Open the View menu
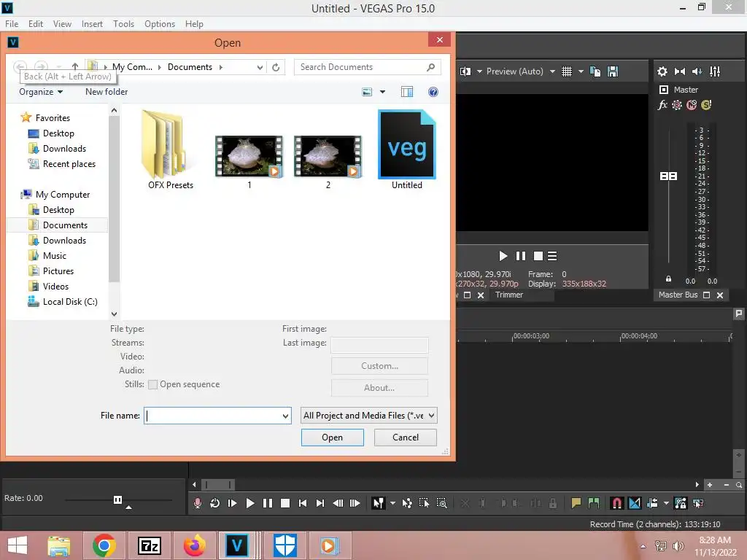The width and height of the screenshot is (747, 560). pyautogui.click(x=62, y=24)
